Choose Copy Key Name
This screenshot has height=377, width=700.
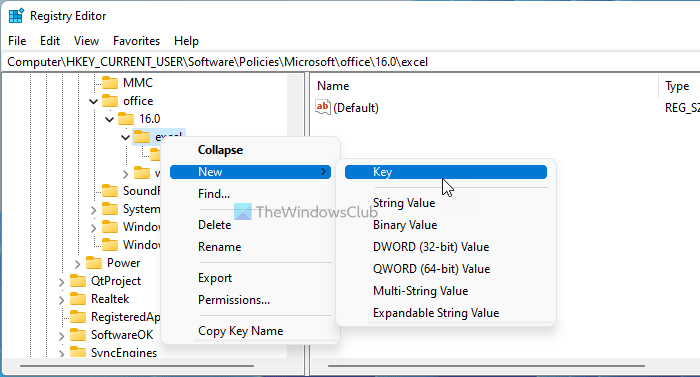[x=250, y=331]
